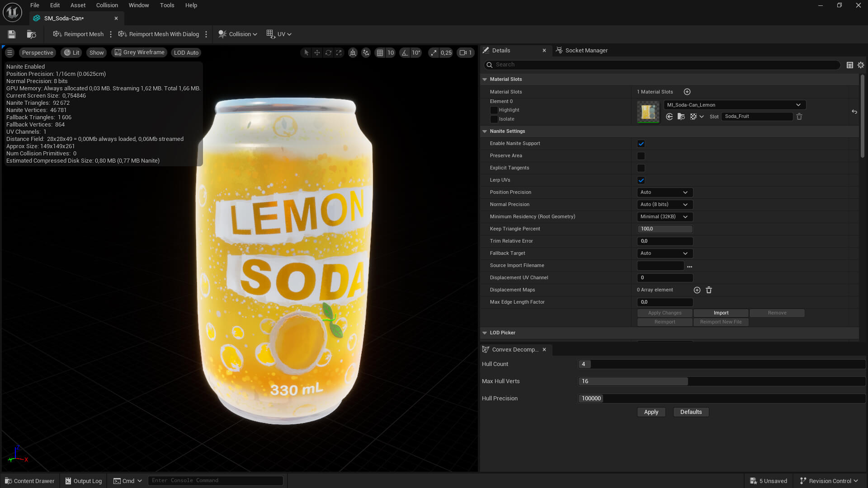Select the translate gizmo tool in viewport
This screenshot has width=868, height=488.
pyautogui.click(x=317, y=53)
